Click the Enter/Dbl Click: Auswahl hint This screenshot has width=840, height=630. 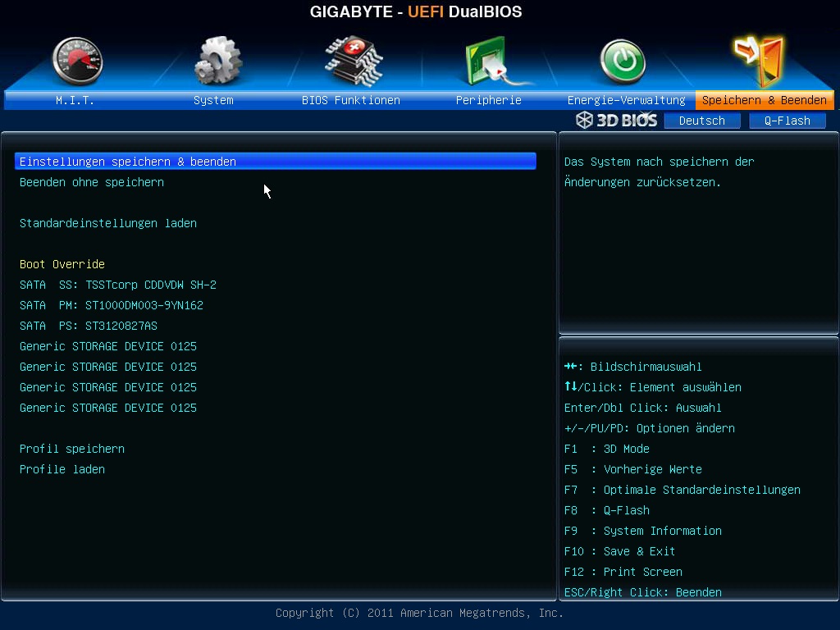coord(643,409)
